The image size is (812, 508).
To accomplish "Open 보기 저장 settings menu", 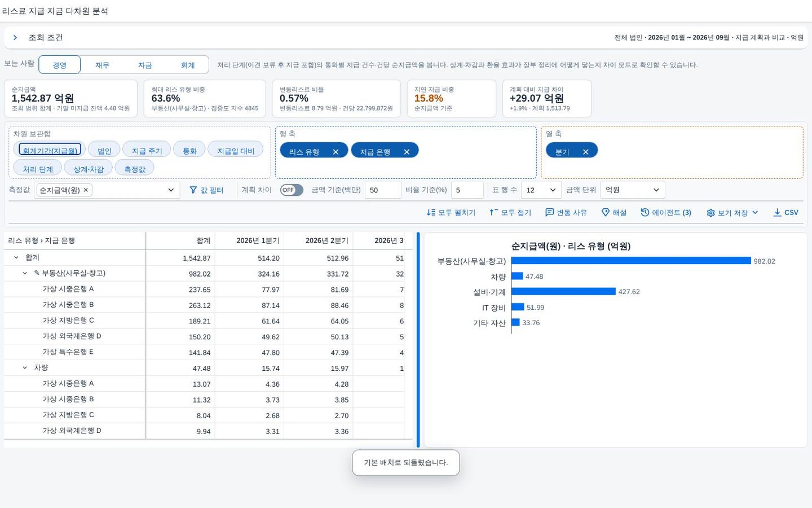I will (x=732, y=213).
